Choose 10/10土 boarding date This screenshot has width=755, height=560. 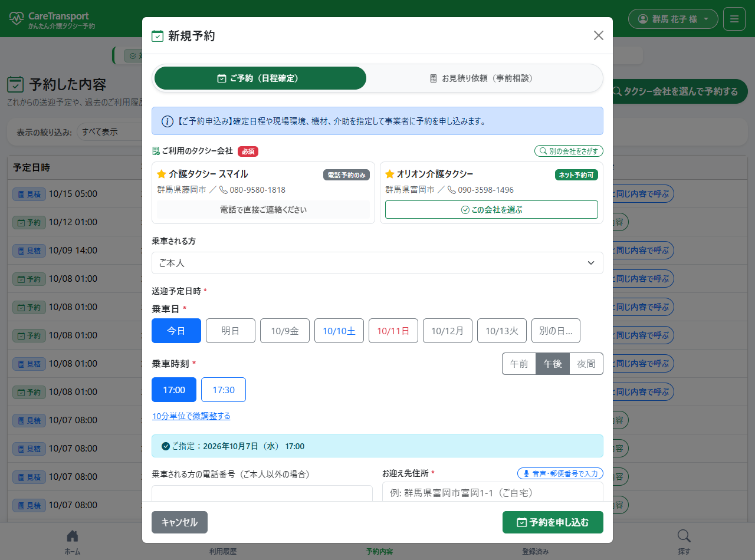click(x=339, y=331)
